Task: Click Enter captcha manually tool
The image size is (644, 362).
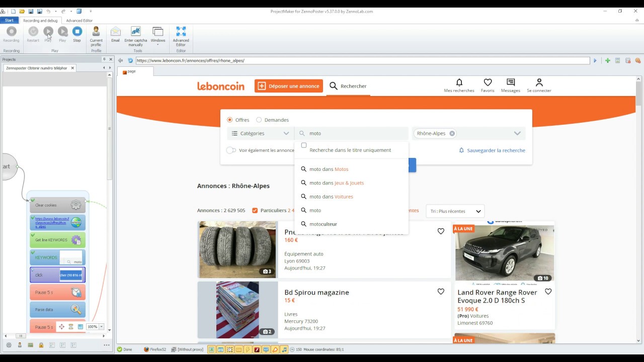Action: click(x=136, y=36)
